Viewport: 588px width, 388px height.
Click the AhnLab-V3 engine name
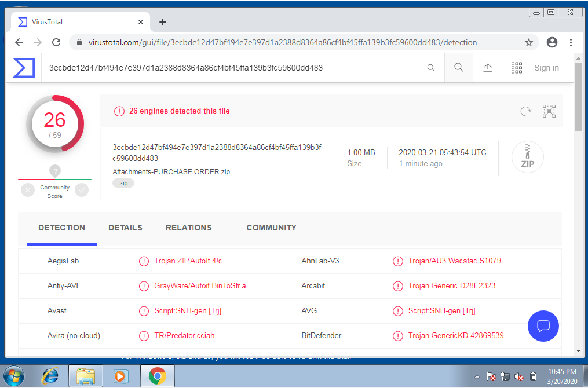coord(320,261)
